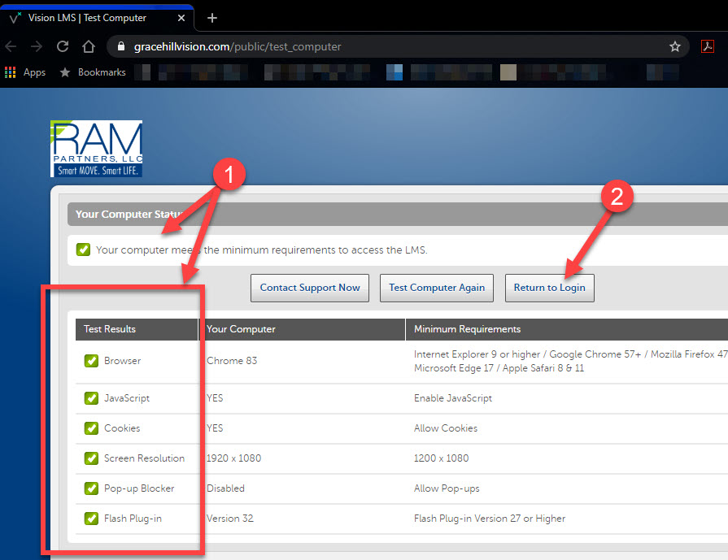The height and width of the screenshot is (560, 728).
Task: Click the browser requirements text listing Internet Explorer
Action: pyautogui.click(x=571, y=361)
